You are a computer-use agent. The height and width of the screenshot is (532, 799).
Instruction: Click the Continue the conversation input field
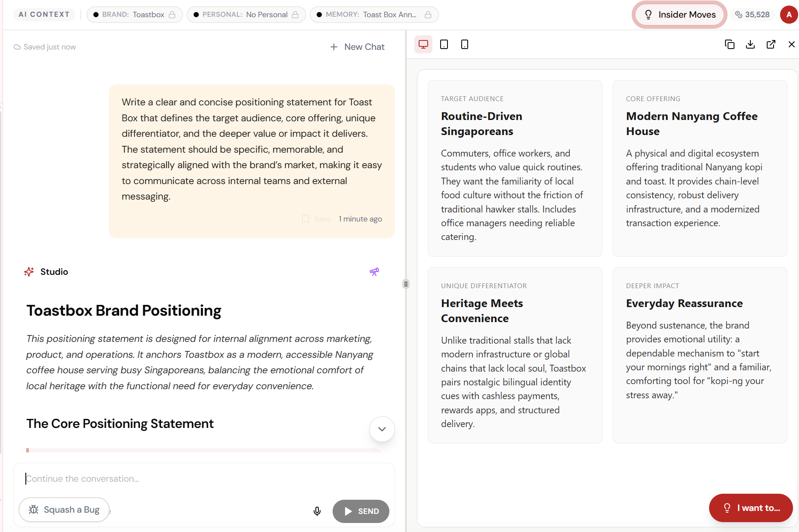172,478
